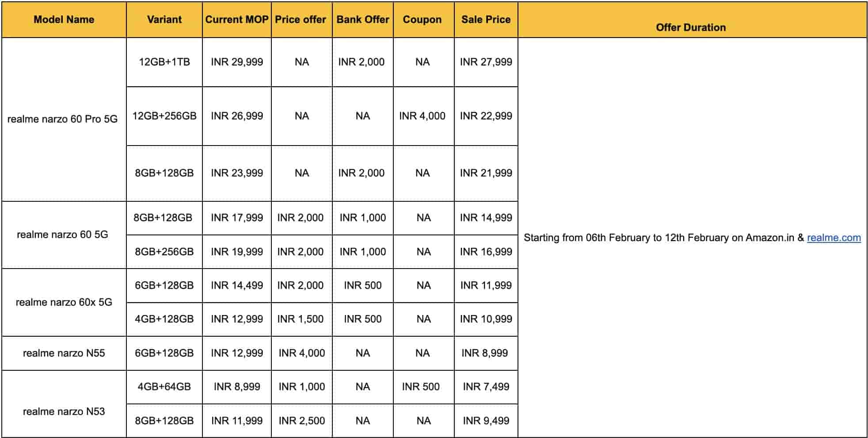Click the realme narzo N55 model cell
The width and height of the screenshot is (868, 438).
(x=64, y=353)
